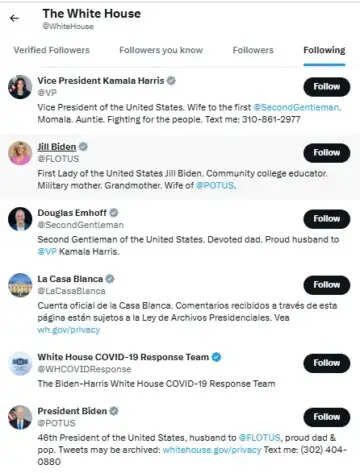Follow the La Casa Blanca account
The image size is (360, 473).
[x=327, y=285]
